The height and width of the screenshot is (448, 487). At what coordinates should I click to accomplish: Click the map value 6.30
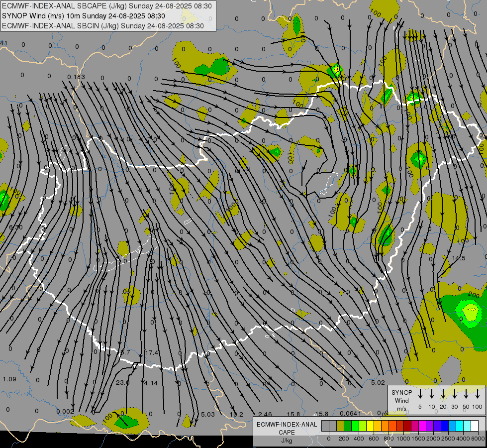pos(16,227)
